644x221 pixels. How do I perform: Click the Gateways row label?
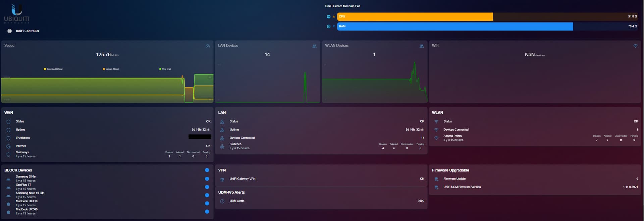point(22,152)
